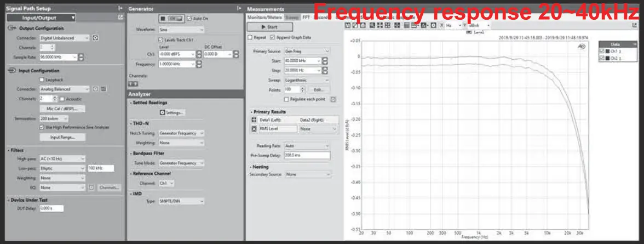Open Low-pass Elliptic dropdown
This screenshot has width=644, height=244.
(x=62, y=168)
